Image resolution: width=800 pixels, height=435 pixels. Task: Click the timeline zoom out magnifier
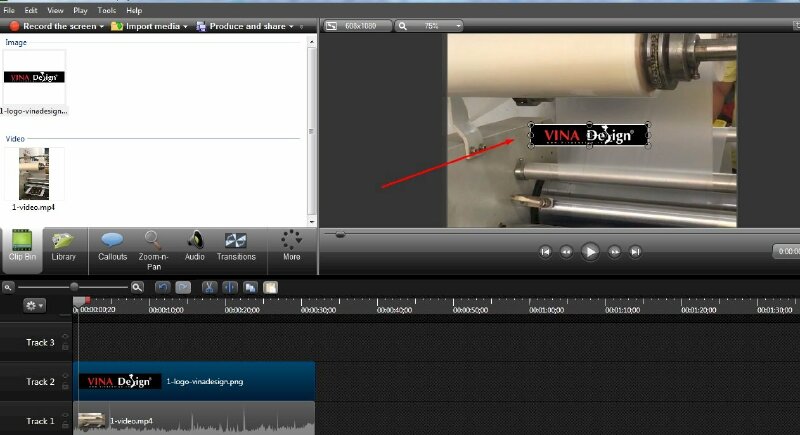8,288
